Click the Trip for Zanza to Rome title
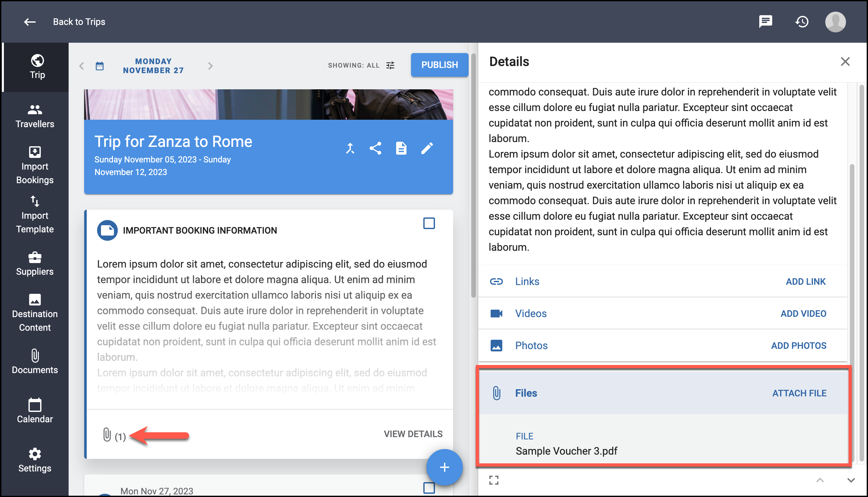Image resolution: width=868 pixels, height=497 pixels. 173,141
